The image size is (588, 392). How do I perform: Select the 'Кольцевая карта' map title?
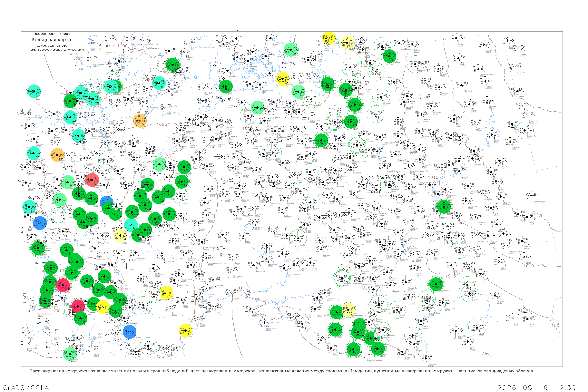[x=51, y=40]
